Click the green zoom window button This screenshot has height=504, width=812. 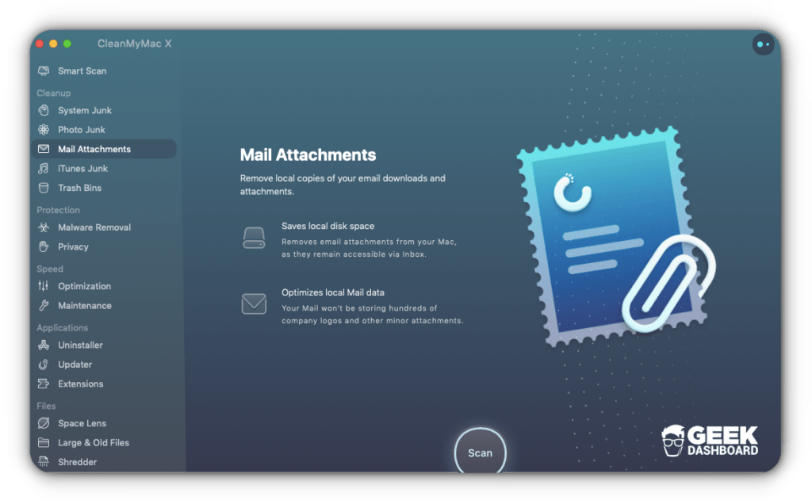click(67, 44)
